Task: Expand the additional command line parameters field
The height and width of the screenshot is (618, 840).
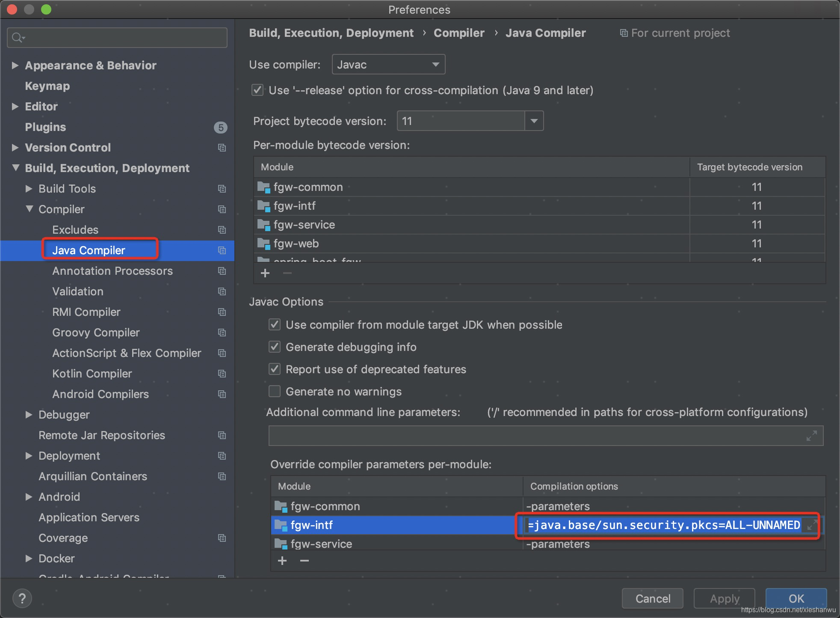Action: click(x=811, y=436)
